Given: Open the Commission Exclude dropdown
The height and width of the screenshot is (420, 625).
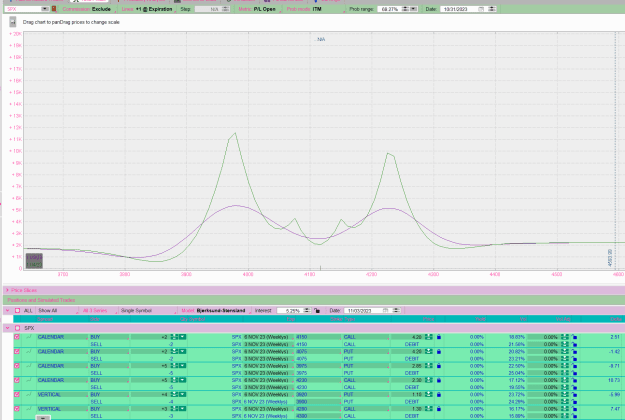Looking at the screenshot, I should pos(88,9).
